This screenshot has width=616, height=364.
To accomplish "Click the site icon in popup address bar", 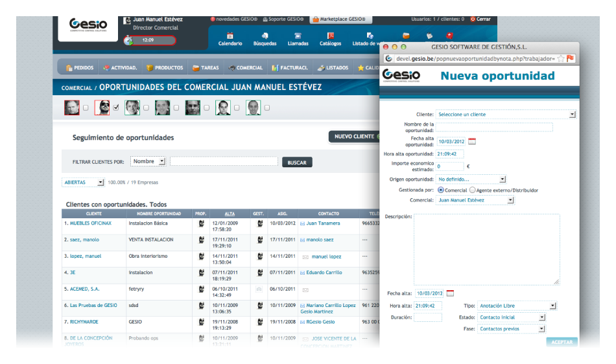I will (388, 58).
